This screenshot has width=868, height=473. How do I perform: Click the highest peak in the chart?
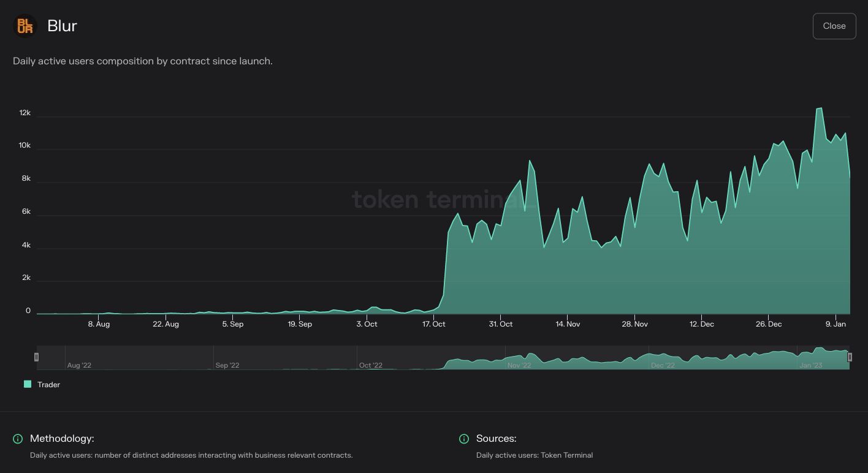(820, 108)
